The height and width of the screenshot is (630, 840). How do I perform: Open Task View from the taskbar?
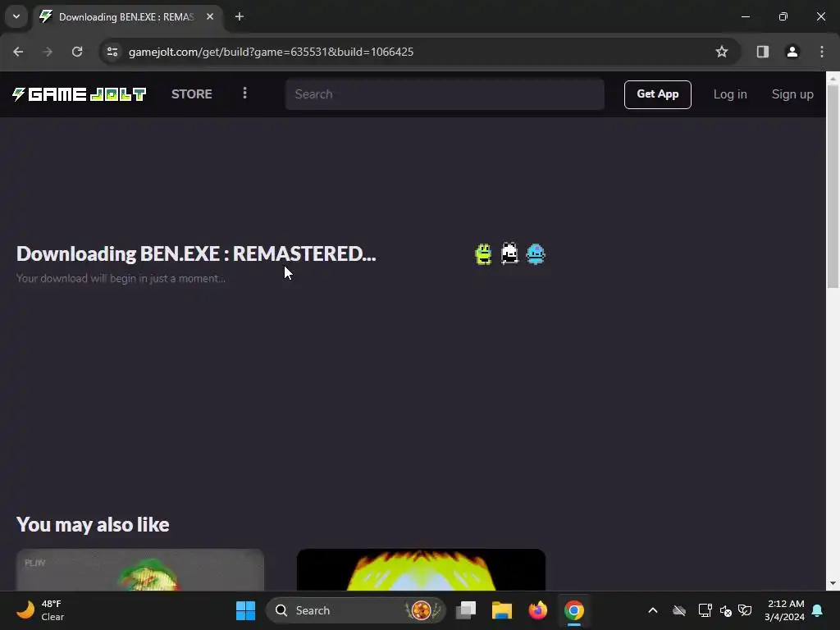coord(466,610)
